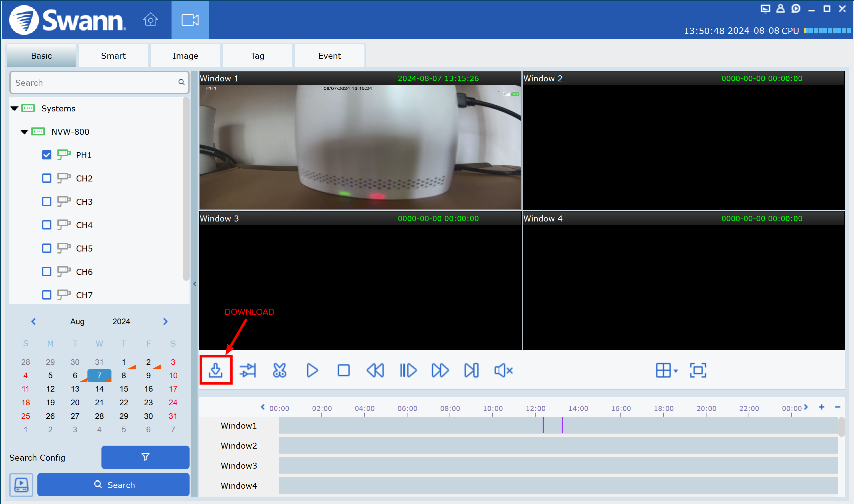Click the rewind double-arrow button
Viewport: 854px width, 504px height.
coord(376,370)
